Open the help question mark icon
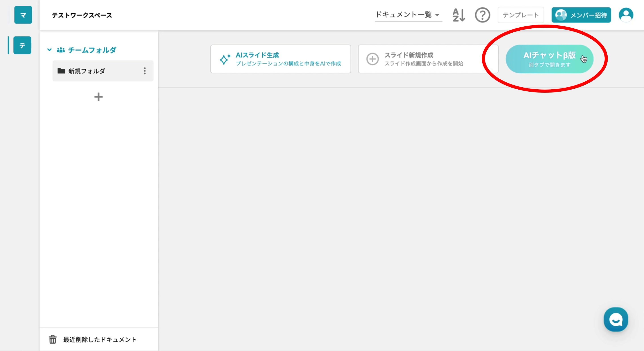Screen dimensions: 644x351 [x=482, y=15]
